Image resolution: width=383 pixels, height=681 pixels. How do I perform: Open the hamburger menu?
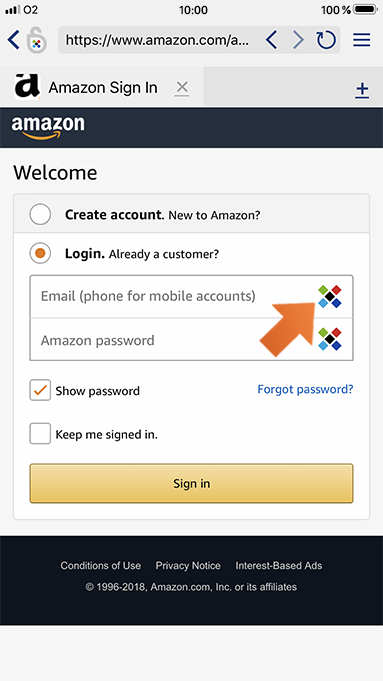361,40
